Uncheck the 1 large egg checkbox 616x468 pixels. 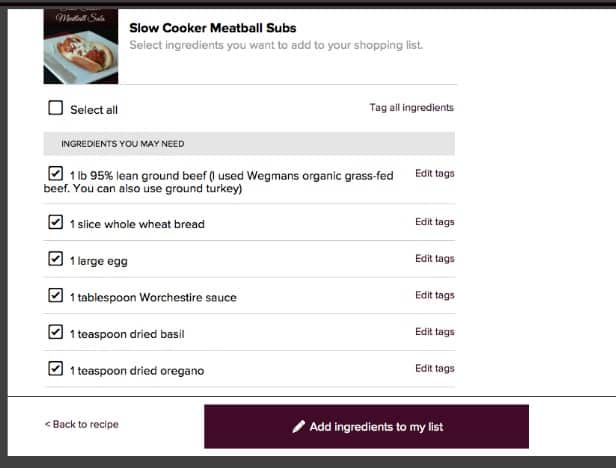(x=55, y=259)
